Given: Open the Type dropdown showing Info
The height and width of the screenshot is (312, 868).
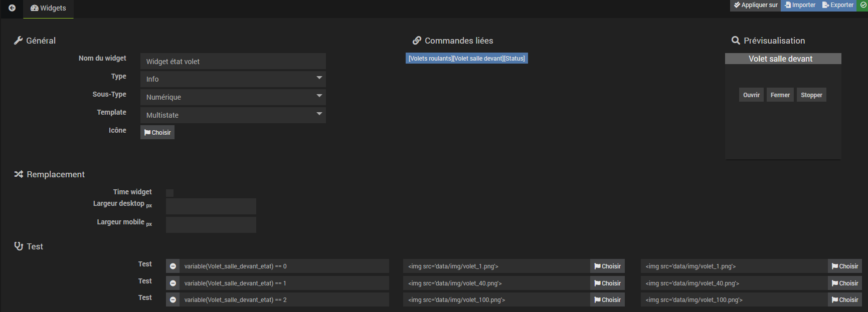Looking at the screenshot, I should 233,79.
